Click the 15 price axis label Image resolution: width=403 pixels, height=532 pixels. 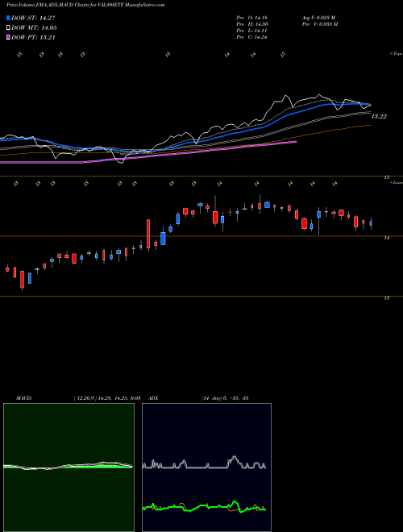tap(386, 177)
